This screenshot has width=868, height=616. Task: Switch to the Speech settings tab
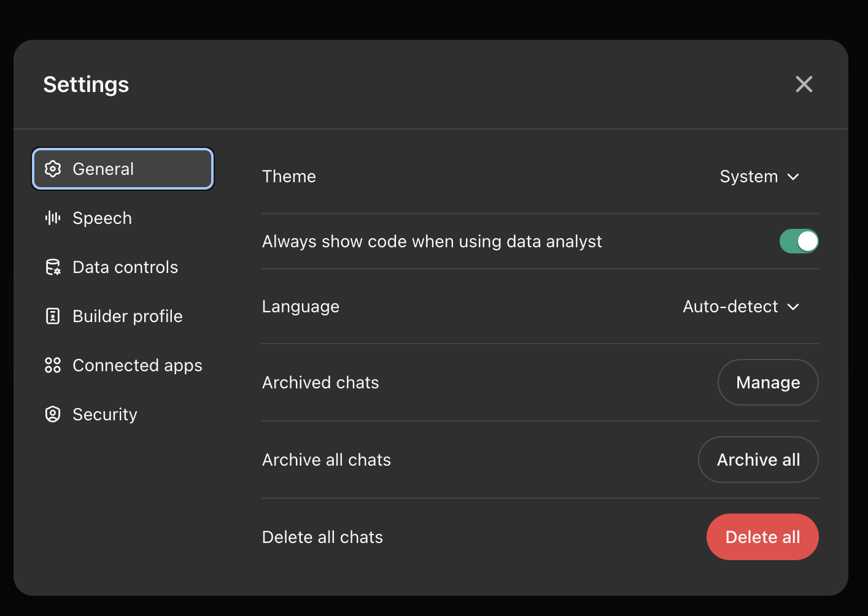(x=102, y=218)
